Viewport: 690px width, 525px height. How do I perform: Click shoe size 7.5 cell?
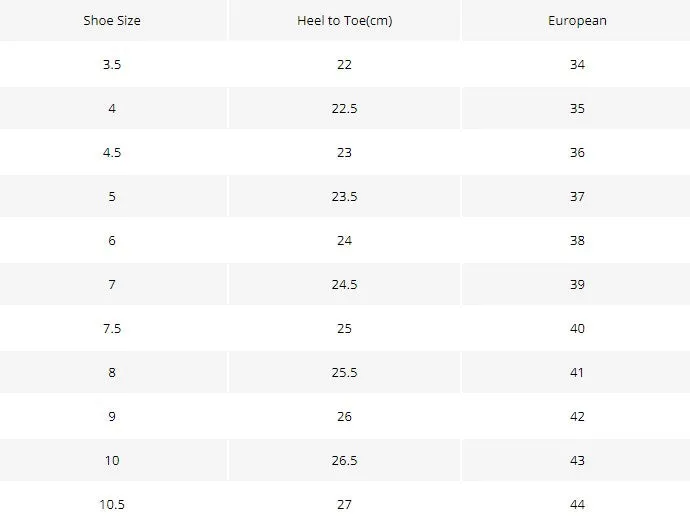[x=112, y=328]
